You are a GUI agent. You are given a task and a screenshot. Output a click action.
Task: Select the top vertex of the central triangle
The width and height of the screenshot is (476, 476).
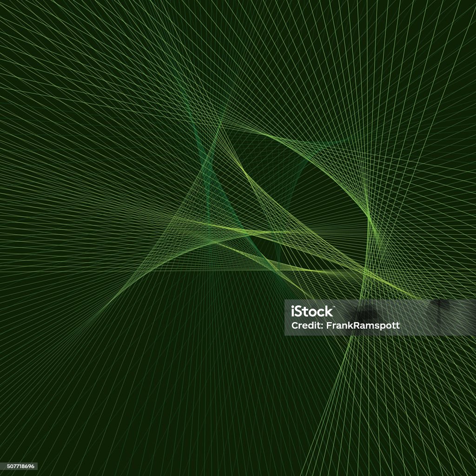click(x=221, y=125)
